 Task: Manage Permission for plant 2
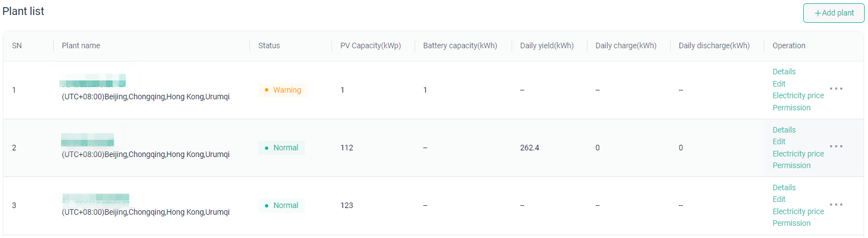[x=792, y=165]
